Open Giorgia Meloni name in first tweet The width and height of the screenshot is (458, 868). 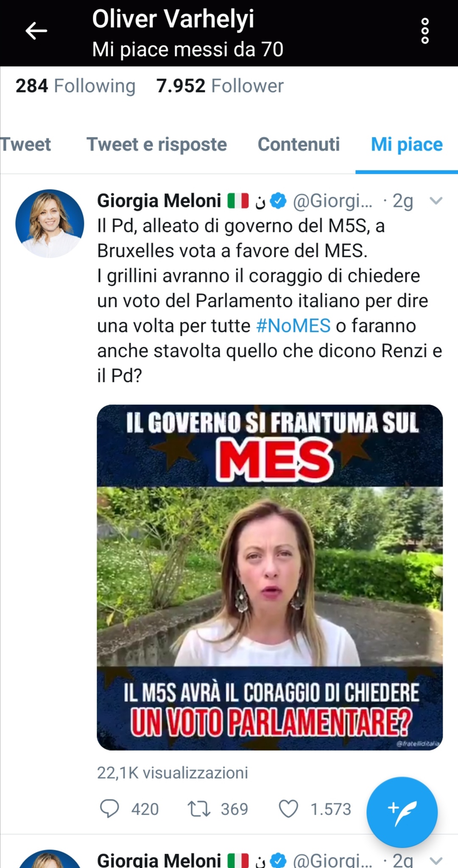(x=159, y=200)
